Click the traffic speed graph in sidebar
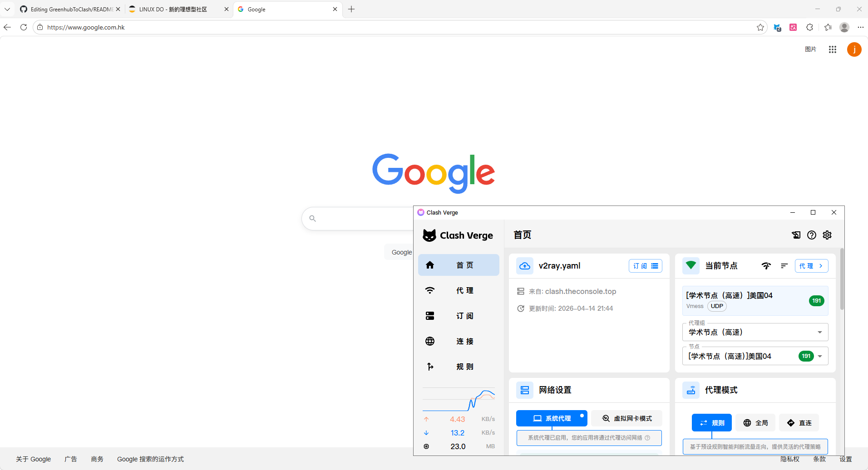The width and height of the screenshot is (868, 470). pos(459,399)
